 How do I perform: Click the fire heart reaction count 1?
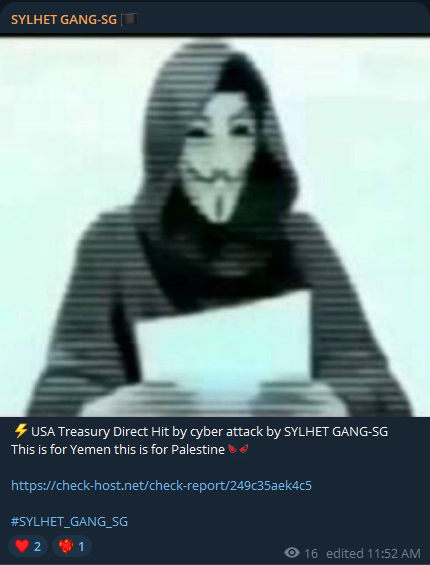tap(81, 547)
